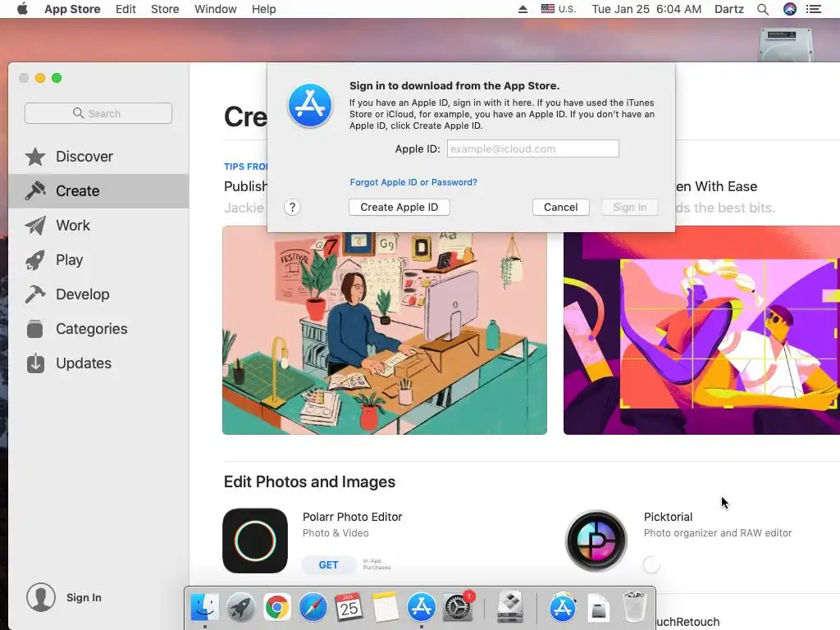This screenshot has height=630, width=840.
Task: Click the Sign In avatar icon
Action: [41, 597]
